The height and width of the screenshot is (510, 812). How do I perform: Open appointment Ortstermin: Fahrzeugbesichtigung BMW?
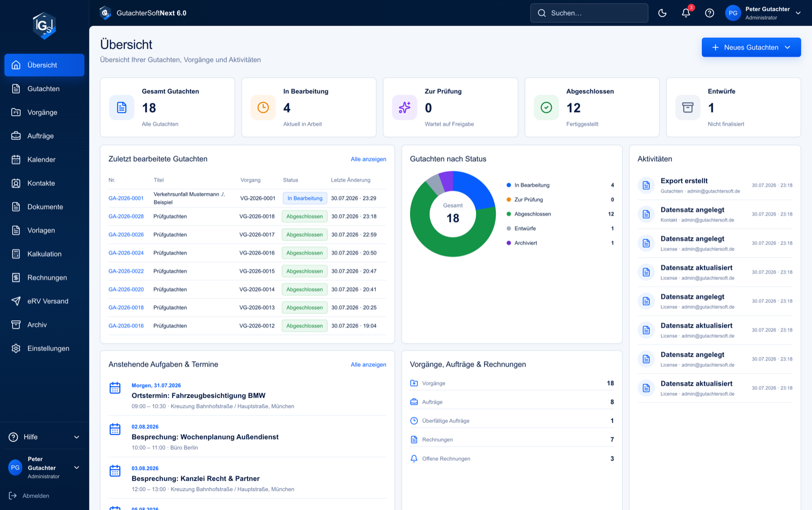pyautogui.click(x=198, y=396)
